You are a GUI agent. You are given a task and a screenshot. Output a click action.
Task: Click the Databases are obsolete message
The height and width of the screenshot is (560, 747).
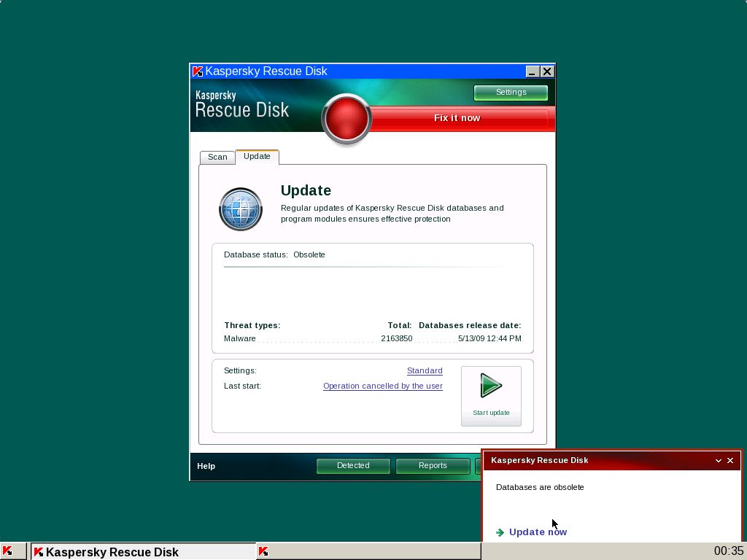click(x=540, y=487)
